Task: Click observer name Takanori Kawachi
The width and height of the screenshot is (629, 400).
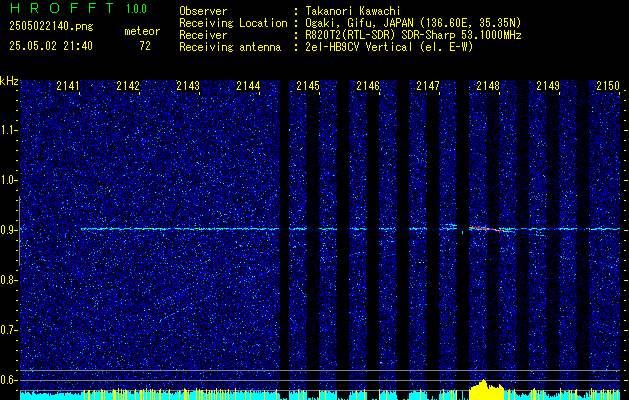Action: pyautogui.click(x=353, y=11)
